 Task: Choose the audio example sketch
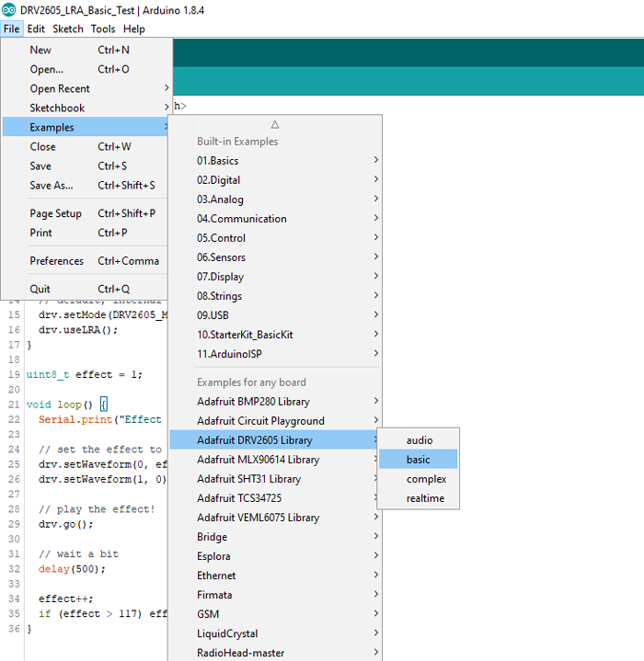coord(419,440)
